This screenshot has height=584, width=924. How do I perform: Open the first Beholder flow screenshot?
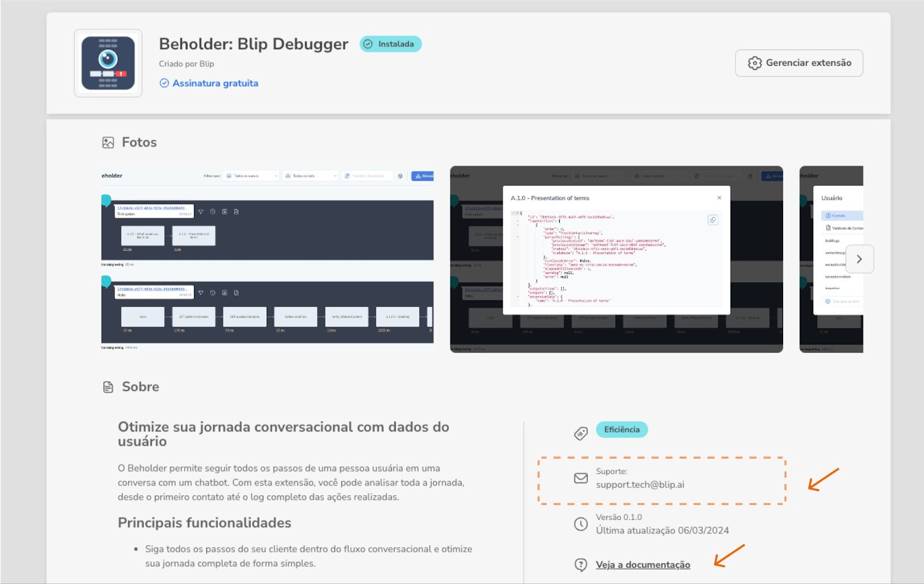point(267,259)
